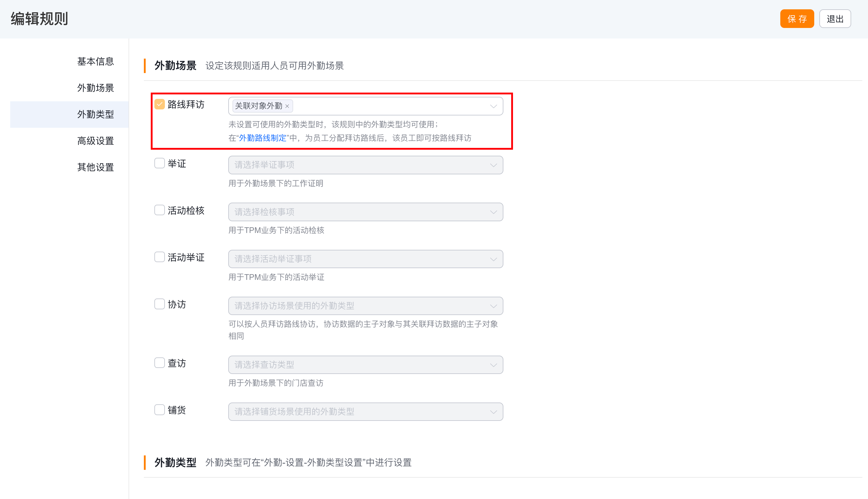Enable the 活动举证 checkbox
868x499 pixels.
(159, 257)
